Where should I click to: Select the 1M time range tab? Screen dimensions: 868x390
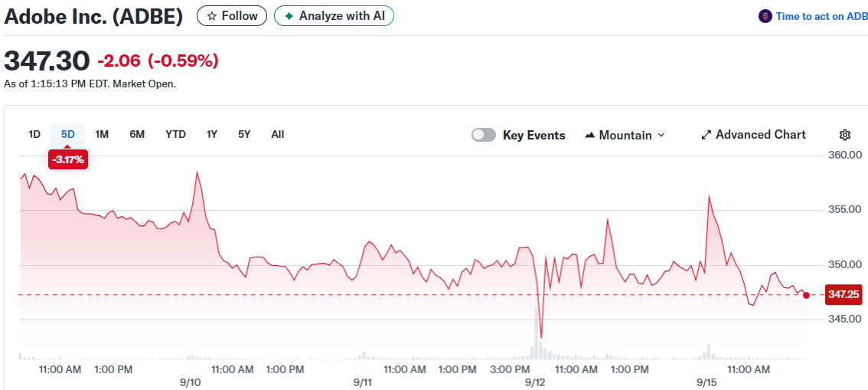pyautogui.click(x=102, y=134)
